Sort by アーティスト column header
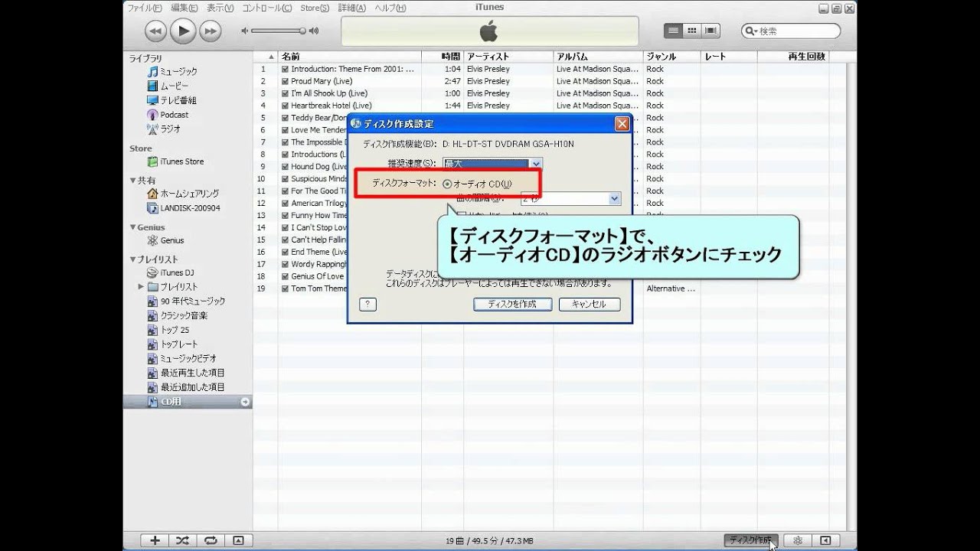The image size is (980, 551). (508, 57)
